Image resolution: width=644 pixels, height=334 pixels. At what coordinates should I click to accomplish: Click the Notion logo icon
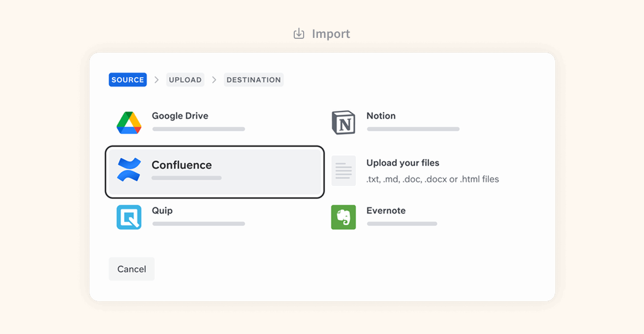(343, 123)
